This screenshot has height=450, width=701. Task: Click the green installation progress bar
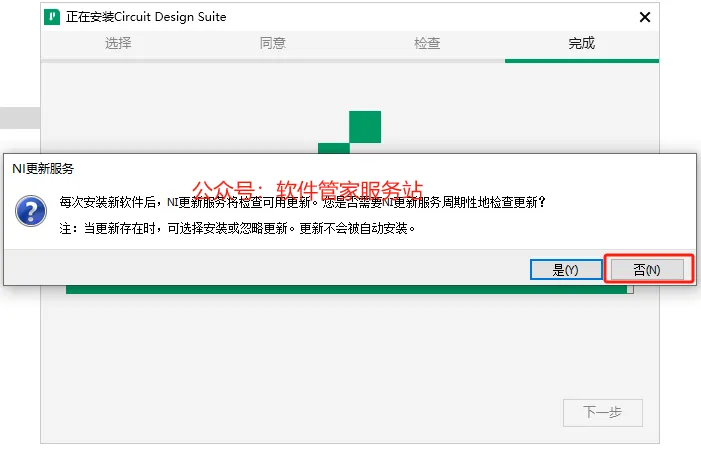(x=350, y=290)
